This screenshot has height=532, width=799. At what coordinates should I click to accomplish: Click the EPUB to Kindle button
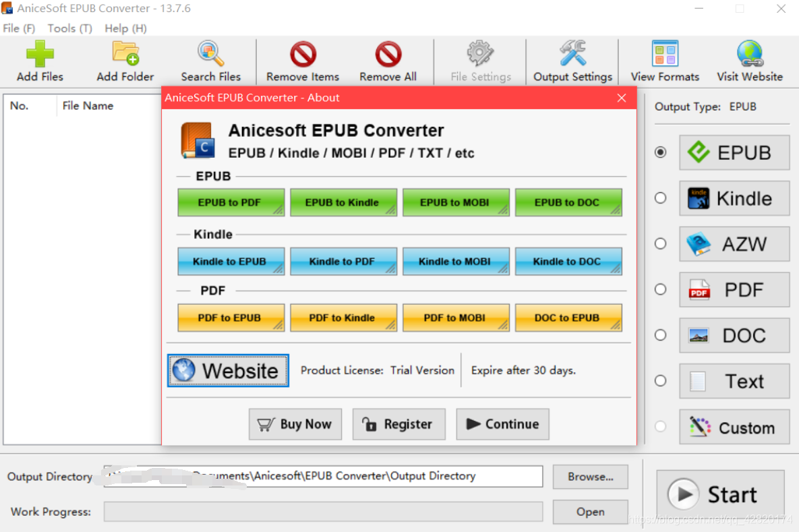[x=343, y=202]
